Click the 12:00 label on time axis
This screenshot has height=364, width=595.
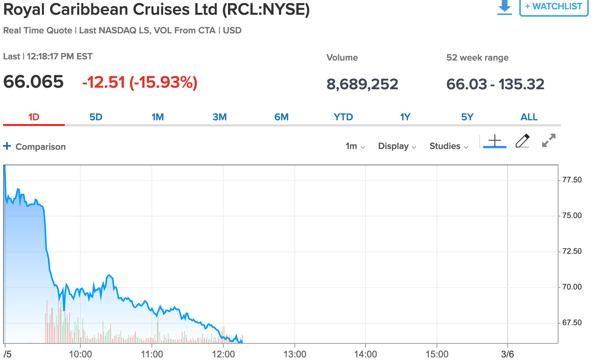pyautogui.click(x=223, y=354)
